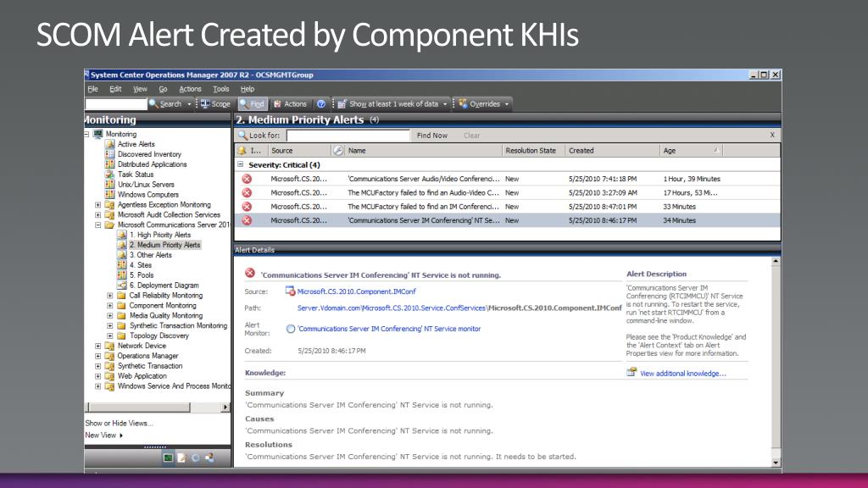Expand Synthetic Transaction Monitoring folder

(x=109, y=325)
